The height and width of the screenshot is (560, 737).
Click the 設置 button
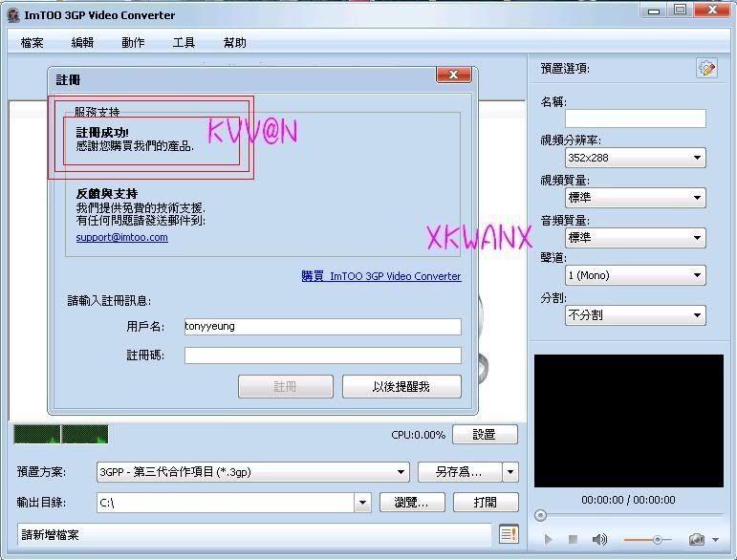tap(485, 434)
